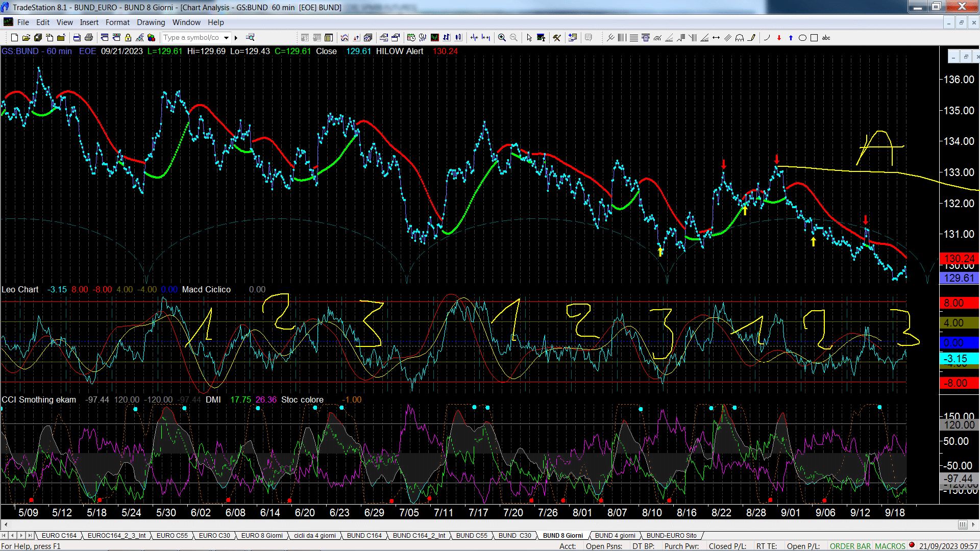Image resolution: width=980 pixels, height=551 pixels.
Task: Switch to the cicli da 4 giorni tab
Action: [315, 536]
